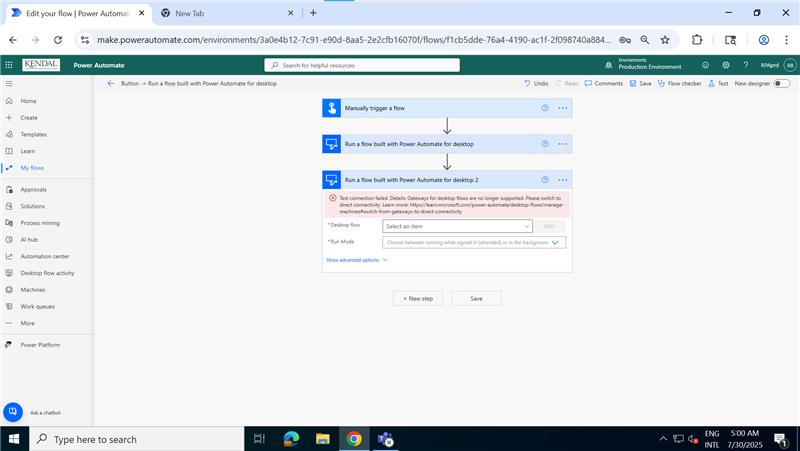Open a new browser tab with plus
Image resolution: width=800 pixels, height=451 pixels.
click(x=313, y=13)
